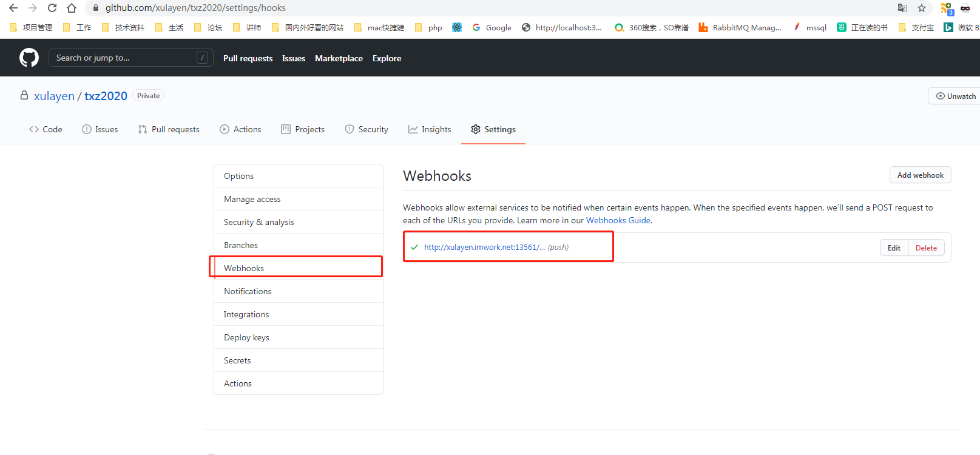980x455 pixels.
Task: Open Deploy keys in the sidebar
Action: (x=299, y=337)
